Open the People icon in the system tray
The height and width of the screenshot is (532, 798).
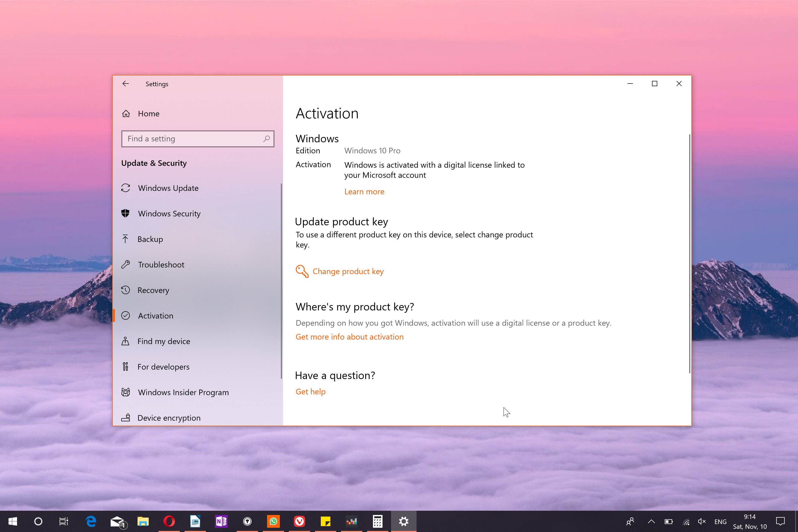pyautogui.click(x=630, y=521)
